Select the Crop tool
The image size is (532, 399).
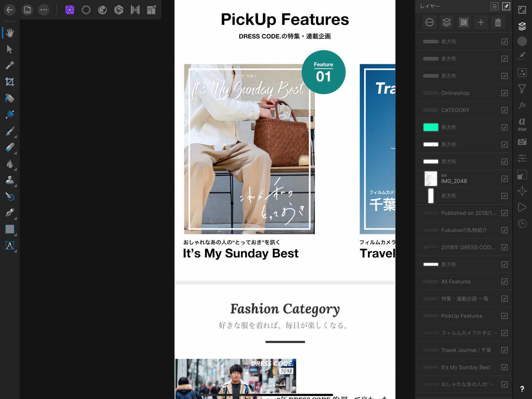tap(10, 82)
